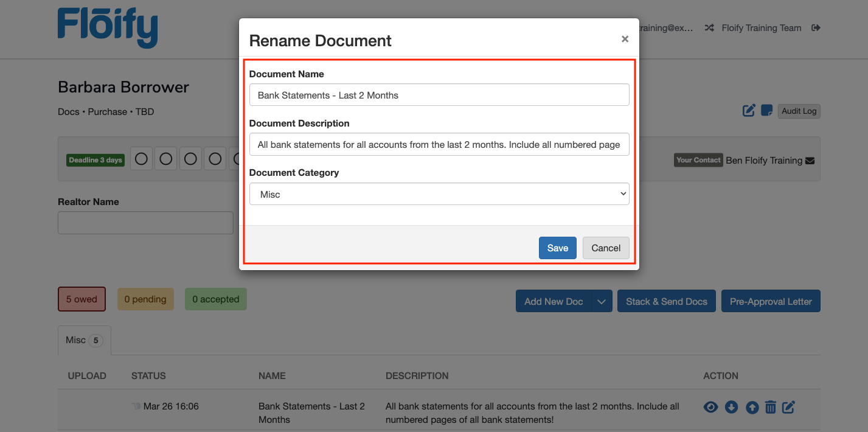Toggle the third milestone circle in the progress bar
This screenshot has width=868, height=432.
pos(190,159)
